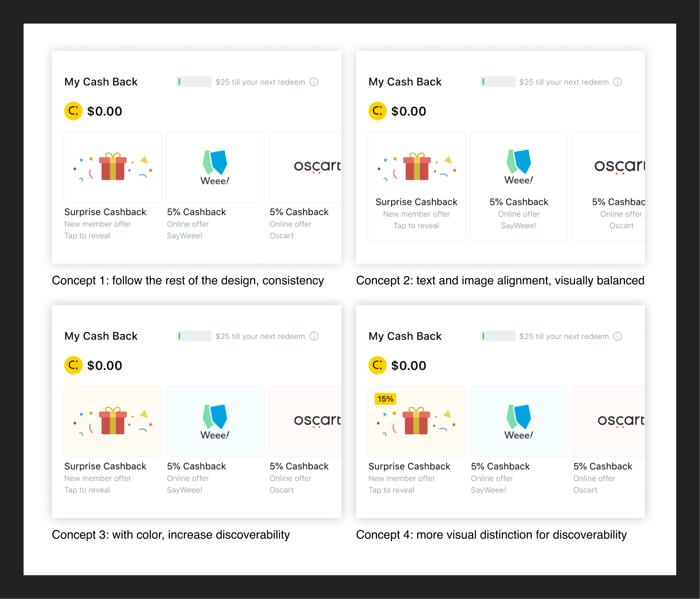Select gift box thumbnail in Concept 3

pos(113,421)
